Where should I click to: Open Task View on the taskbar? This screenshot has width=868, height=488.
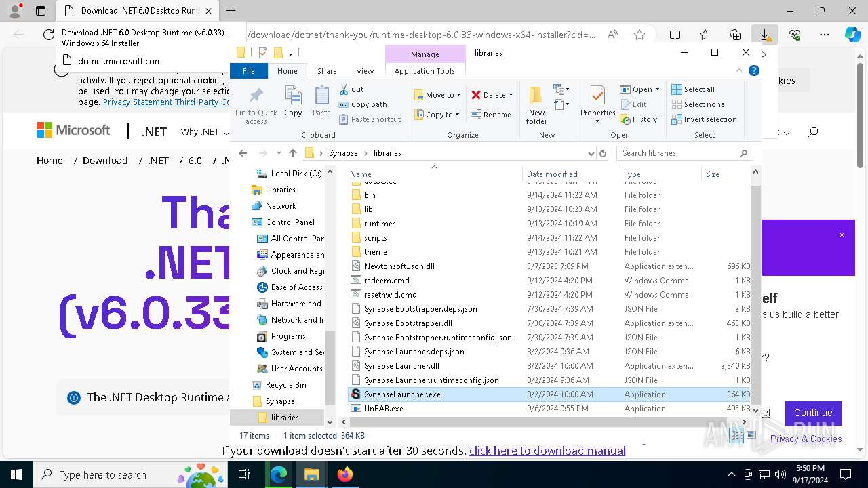pyautogui.click(x=244, y=474)
